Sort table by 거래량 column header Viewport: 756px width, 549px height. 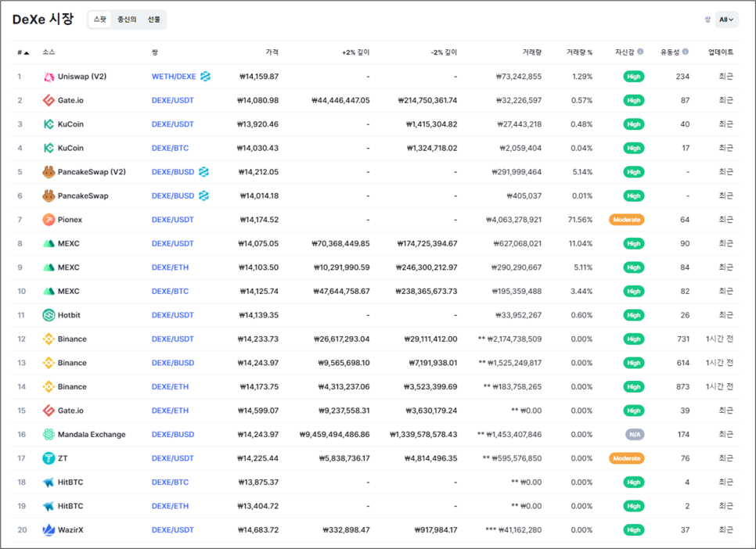532,52
